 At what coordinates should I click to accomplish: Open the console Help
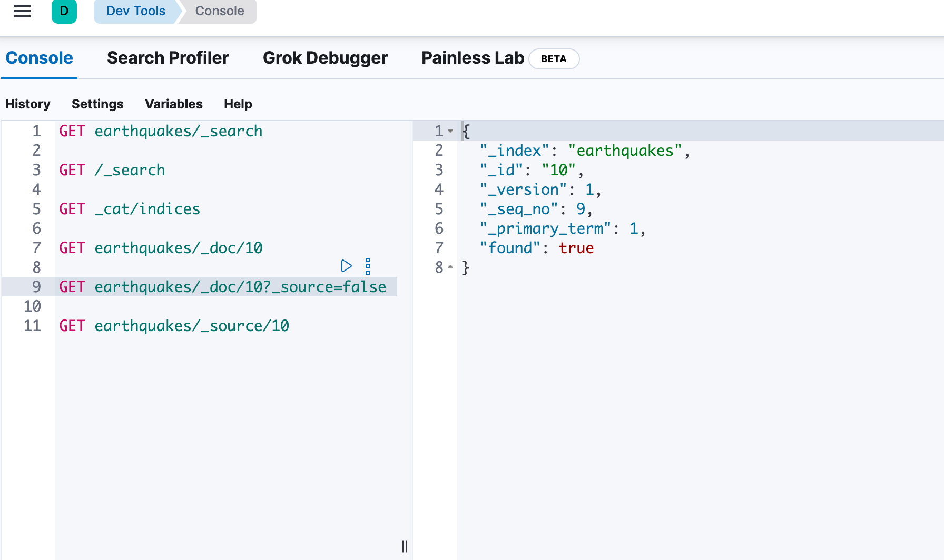point(238,104)
